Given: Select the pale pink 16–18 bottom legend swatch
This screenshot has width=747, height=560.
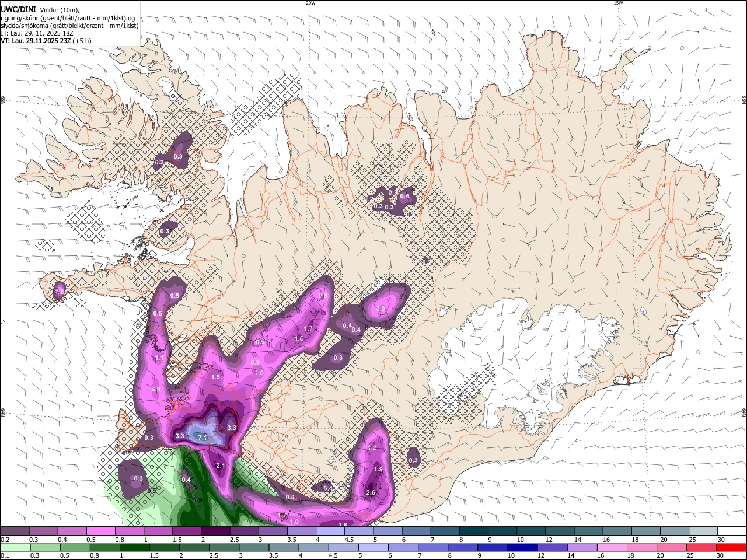Looking at the screenshot, I should 611,547.
